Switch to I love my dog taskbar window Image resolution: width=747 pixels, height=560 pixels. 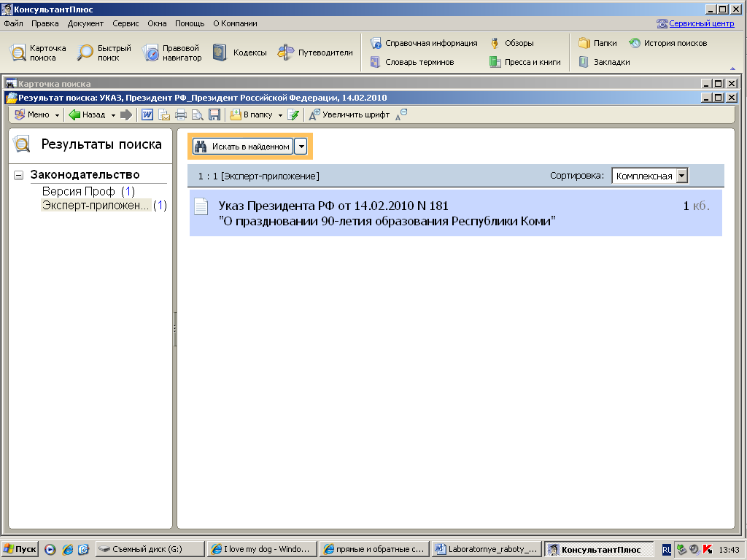[x=262, y=549]
